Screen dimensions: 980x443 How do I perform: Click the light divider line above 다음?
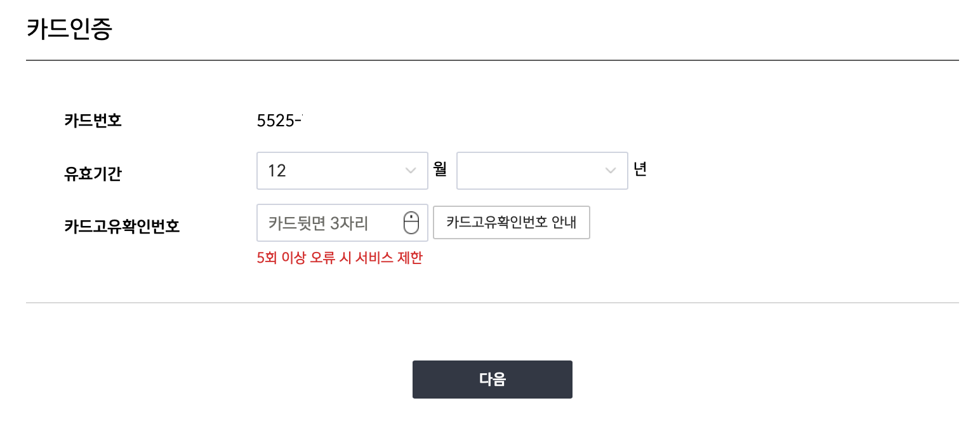coord(493,303)
